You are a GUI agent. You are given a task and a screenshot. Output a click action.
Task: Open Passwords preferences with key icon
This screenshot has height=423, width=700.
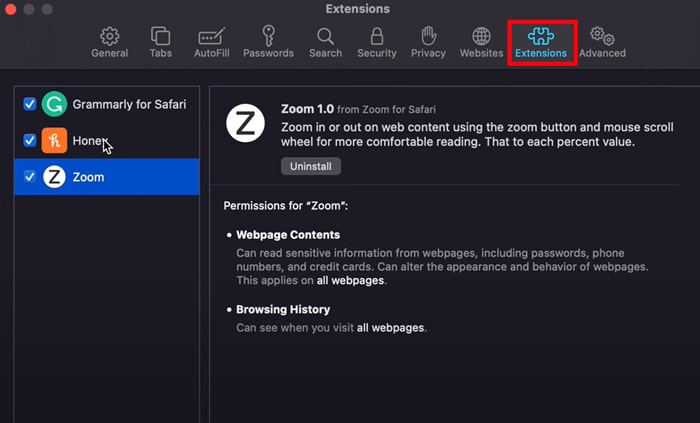click(x=268, y=42)
